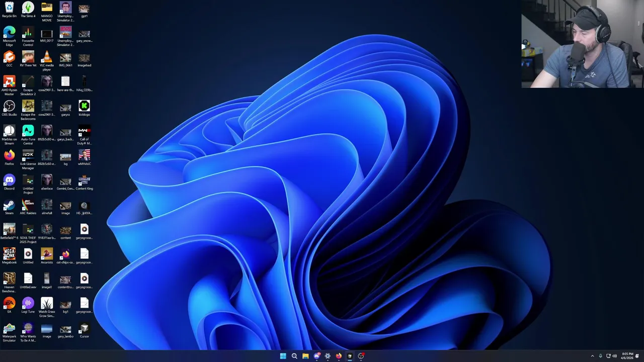644x362 pixels.
Task: Select the bg1 image file
Action: [65, 306]
